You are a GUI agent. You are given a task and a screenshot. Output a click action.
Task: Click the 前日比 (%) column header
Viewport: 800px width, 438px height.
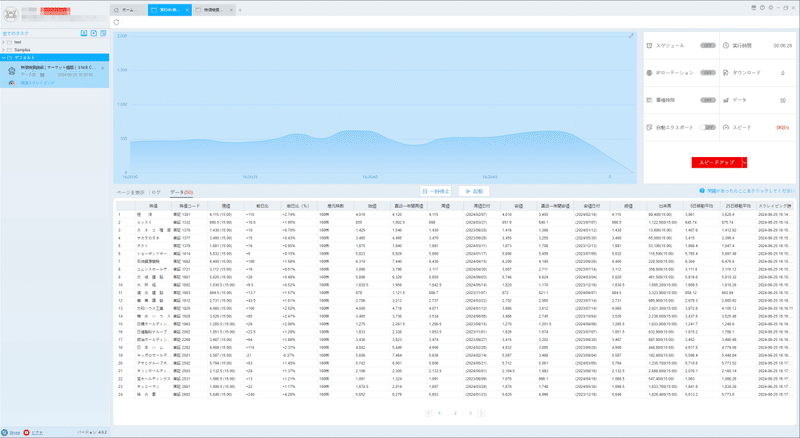coord(298,206)
